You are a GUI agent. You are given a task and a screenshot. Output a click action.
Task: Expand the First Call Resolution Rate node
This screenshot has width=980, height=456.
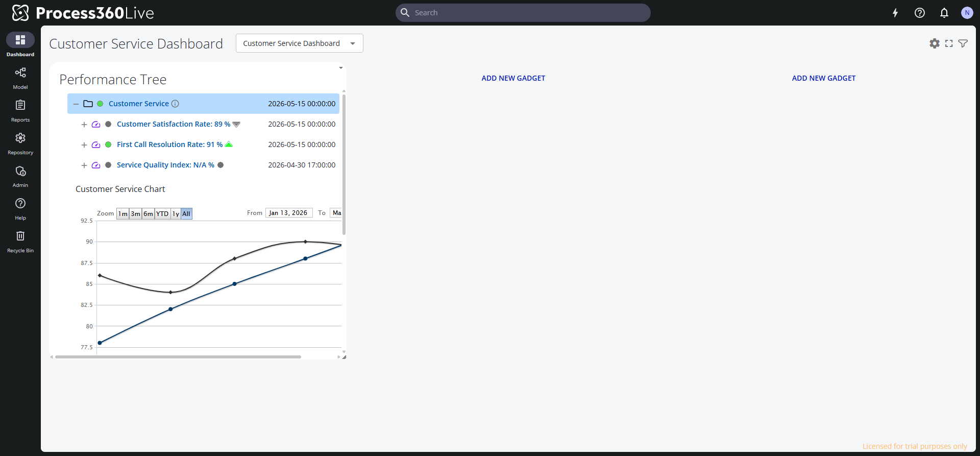point(84,145)
